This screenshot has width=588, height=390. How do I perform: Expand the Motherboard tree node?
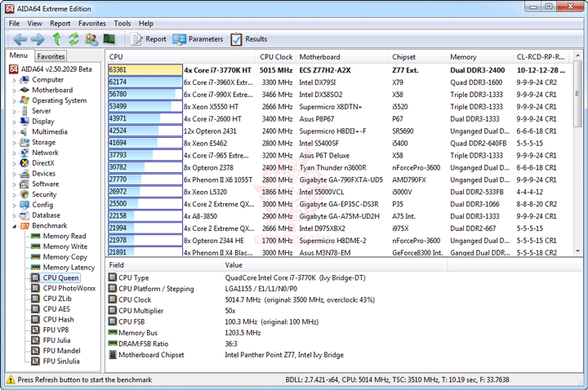tap(15, 91)
